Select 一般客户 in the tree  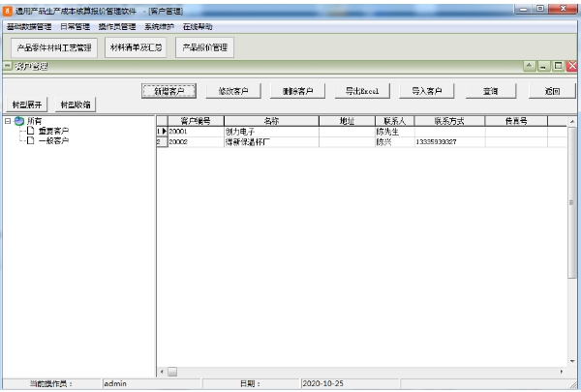[53, 140]
